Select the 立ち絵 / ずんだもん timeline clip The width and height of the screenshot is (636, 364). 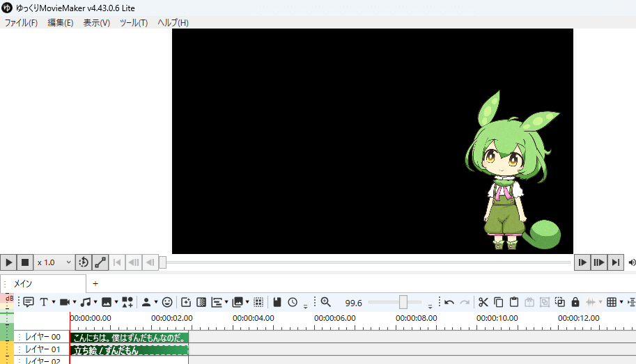pos(129,350)
